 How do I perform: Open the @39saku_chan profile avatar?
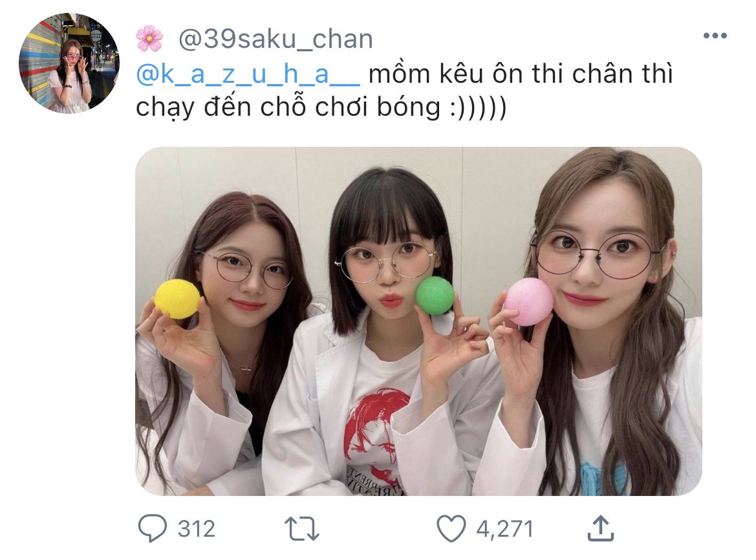69,63
